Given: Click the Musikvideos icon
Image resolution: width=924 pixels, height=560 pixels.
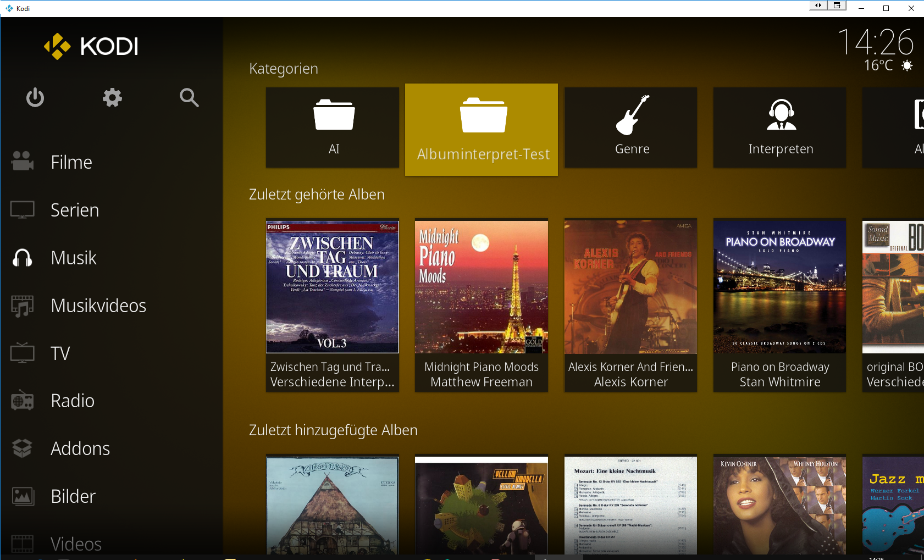Looking at the screenshot, I should 23,306.
